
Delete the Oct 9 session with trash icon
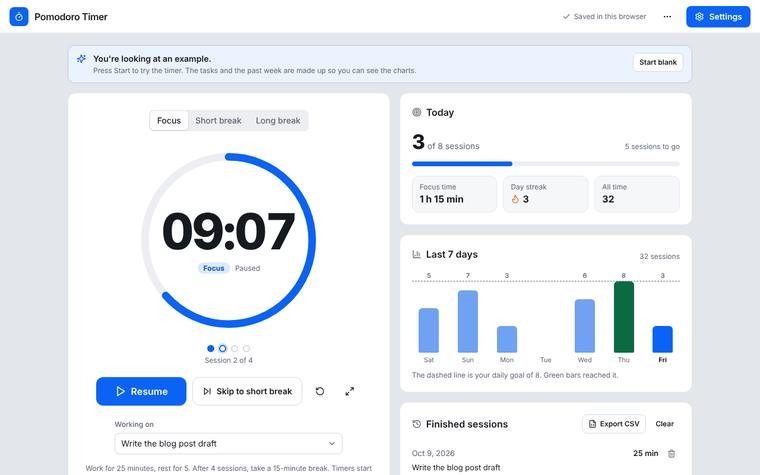[x=671, y=454]
